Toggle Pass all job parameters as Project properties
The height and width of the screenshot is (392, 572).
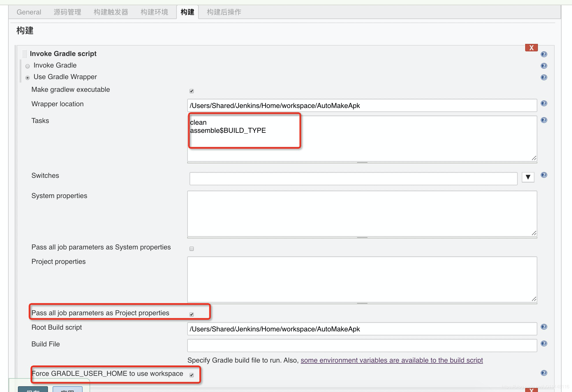192,314
